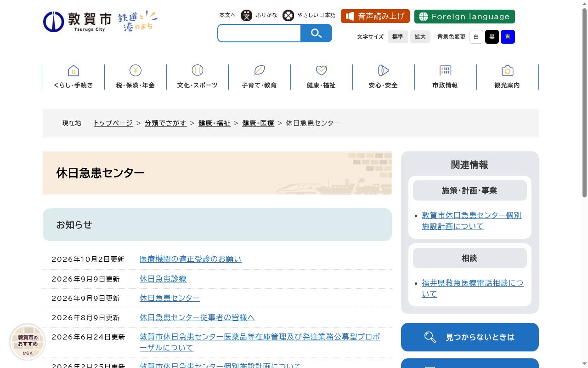588x368 pixels.
Task: Jump to 本文へ skip link
Action: click(x=227, y=15)
